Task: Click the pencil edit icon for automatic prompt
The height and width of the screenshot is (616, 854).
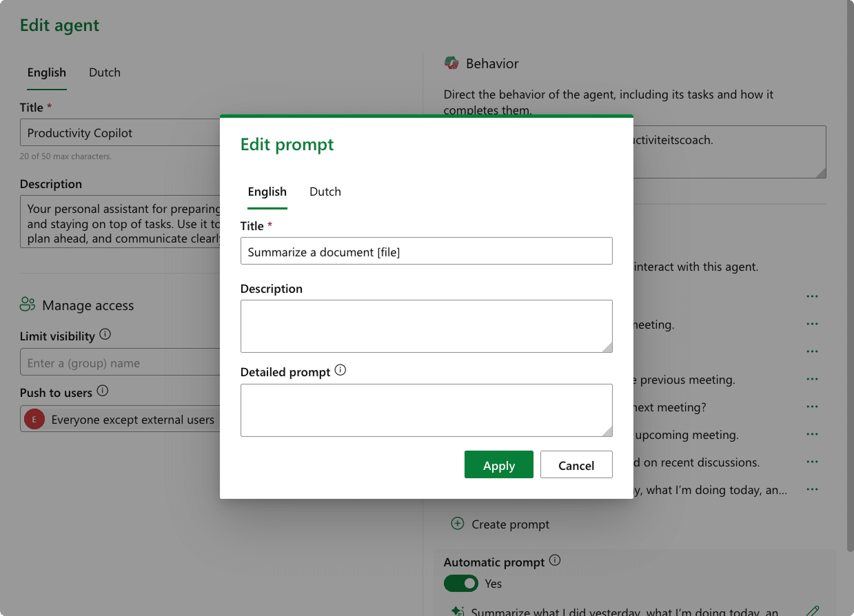Action: click(x=813, y=611)
